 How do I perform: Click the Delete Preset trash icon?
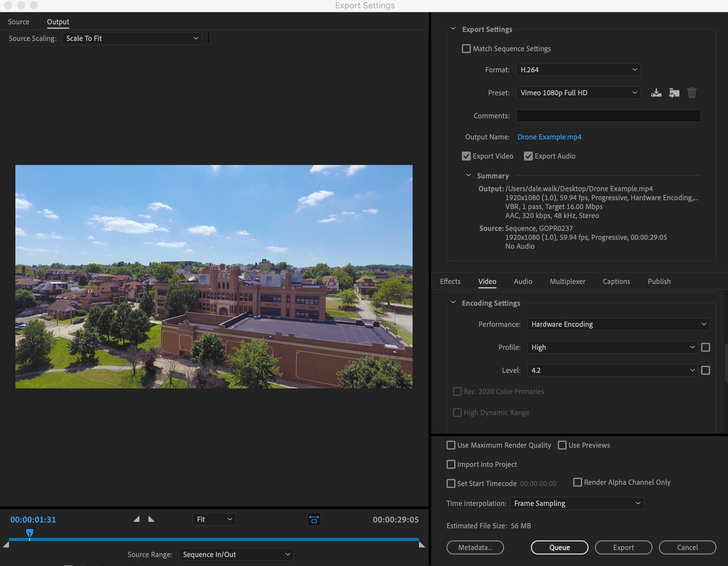click(692, 93)
